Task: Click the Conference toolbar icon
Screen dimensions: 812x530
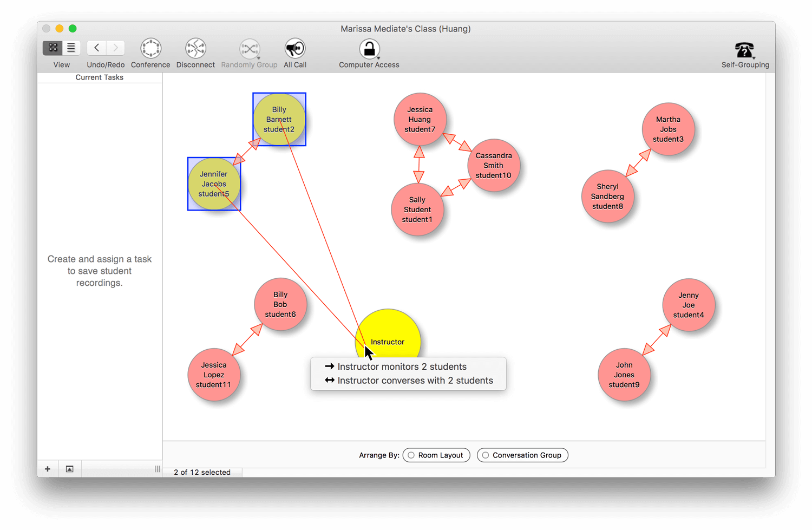Action: (x=150, y=49)
